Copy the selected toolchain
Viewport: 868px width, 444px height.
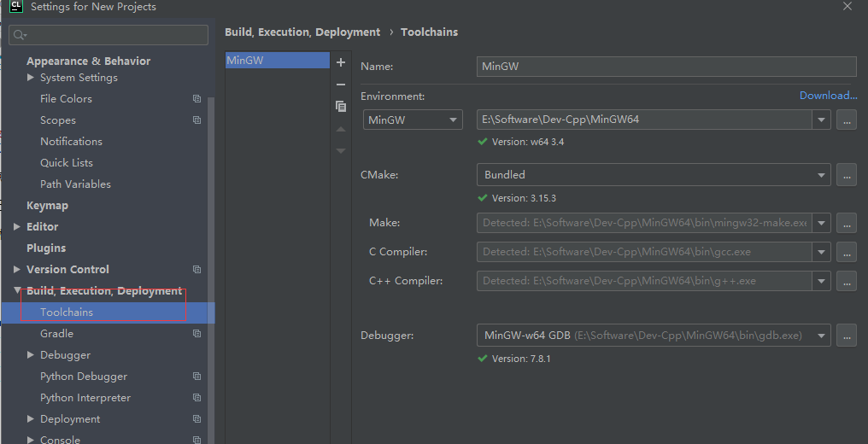click(x=340, y=106)
